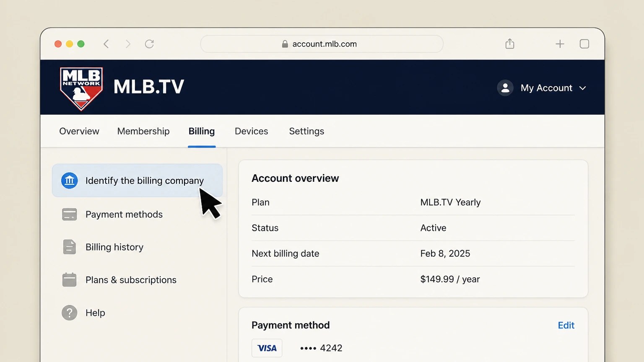The image size is (644, 362).
Task: Click the bank icon for billing company
Action: point(70,181)
